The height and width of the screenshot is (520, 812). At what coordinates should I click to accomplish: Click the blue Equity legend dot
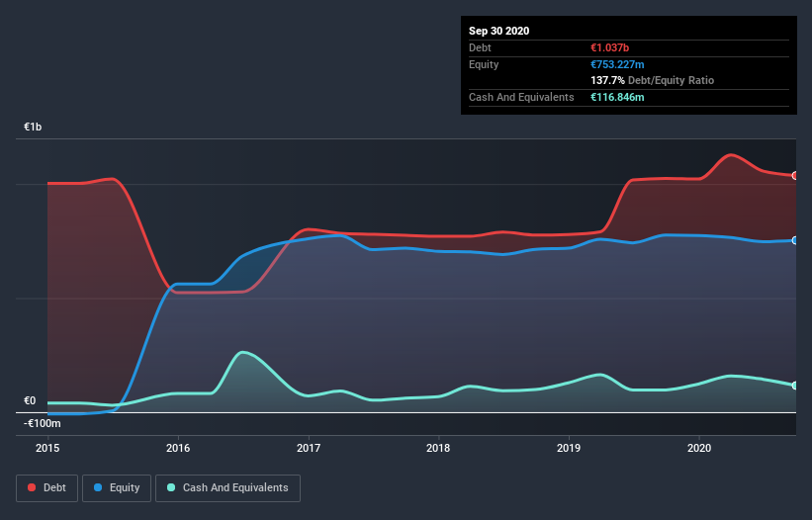coord(98,487)
